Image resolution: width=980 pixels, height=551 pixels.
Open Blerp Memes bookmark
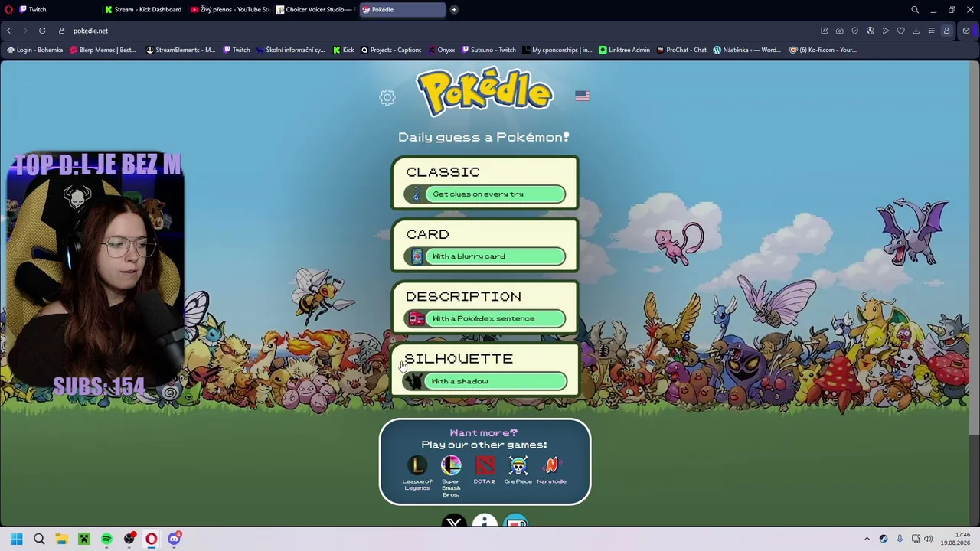pyautogui.click(x=102, y=50)
